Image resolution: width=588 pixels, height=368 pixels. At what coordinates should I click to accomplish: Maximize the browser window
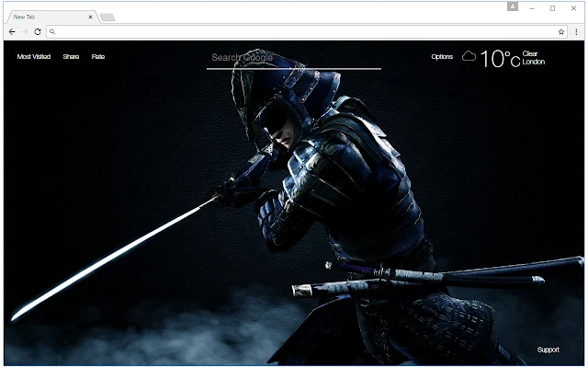(x=552, y=8)
